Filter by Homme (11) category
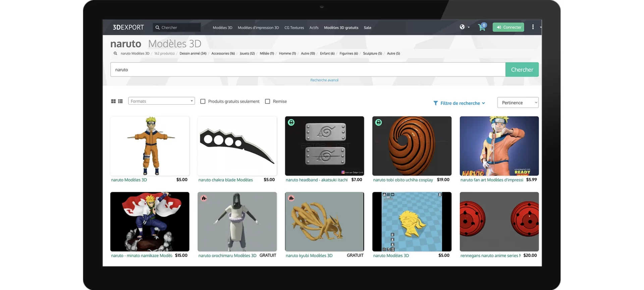This screenshot has width=644, height=290. point(287,53)
